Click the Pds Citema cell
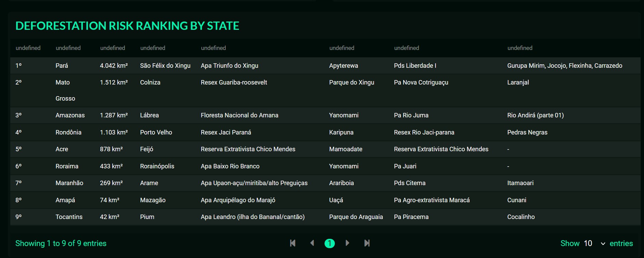This screenshot has width=644, height=258. [x=409, y=183]
